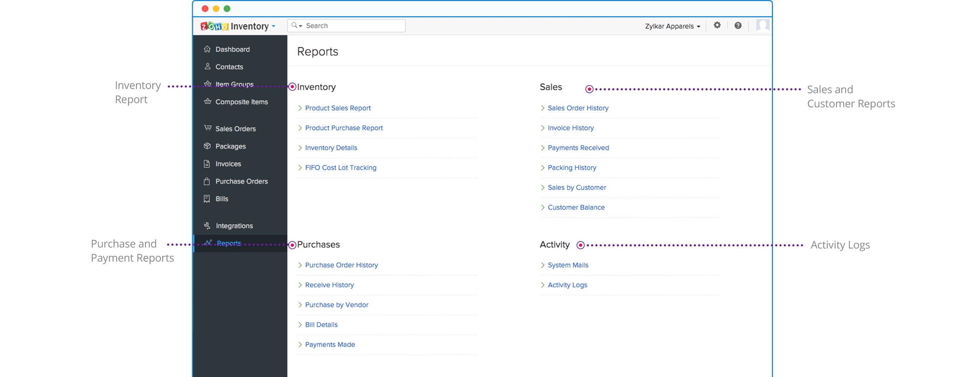Select the Integrations icon
This screenshot has height=377, width=980.
[x=207, y=225]
